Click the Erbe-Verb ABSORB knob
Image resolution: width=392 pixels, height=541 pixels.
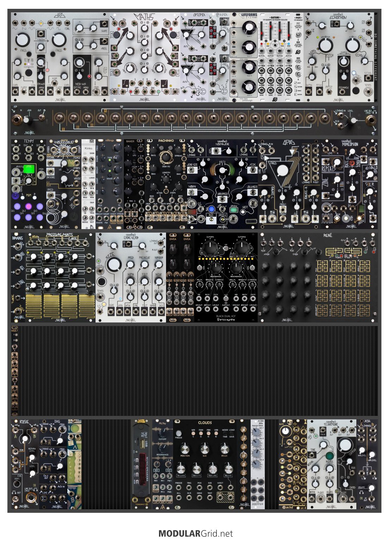(x=159, y=264)
